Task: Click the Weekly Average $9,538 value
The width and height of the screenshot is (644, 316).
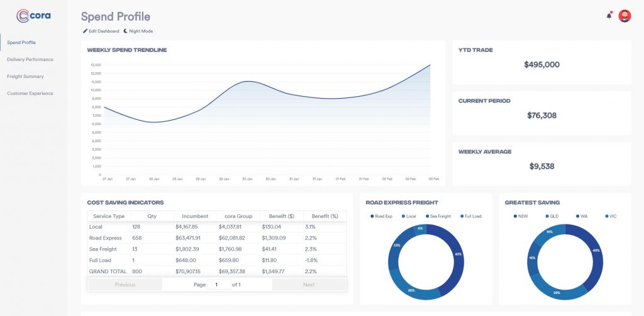Action: tap(541, 166)
